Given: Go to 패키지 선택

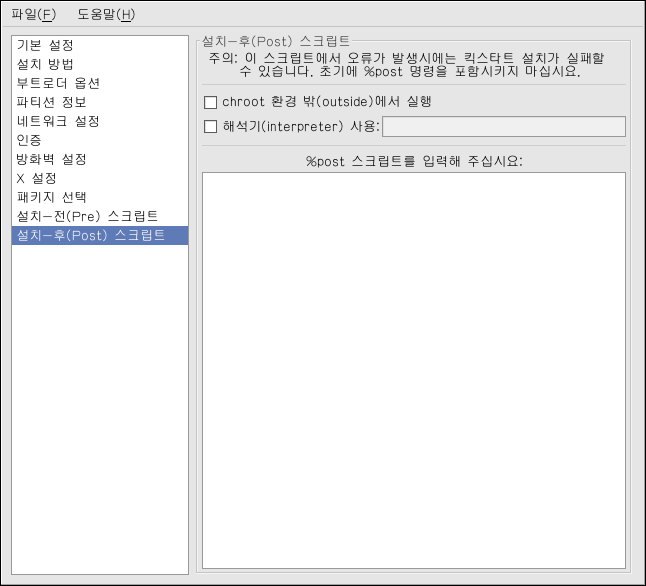Looking at the screenshot, I should pyautogui.click(x=51, y=198).
